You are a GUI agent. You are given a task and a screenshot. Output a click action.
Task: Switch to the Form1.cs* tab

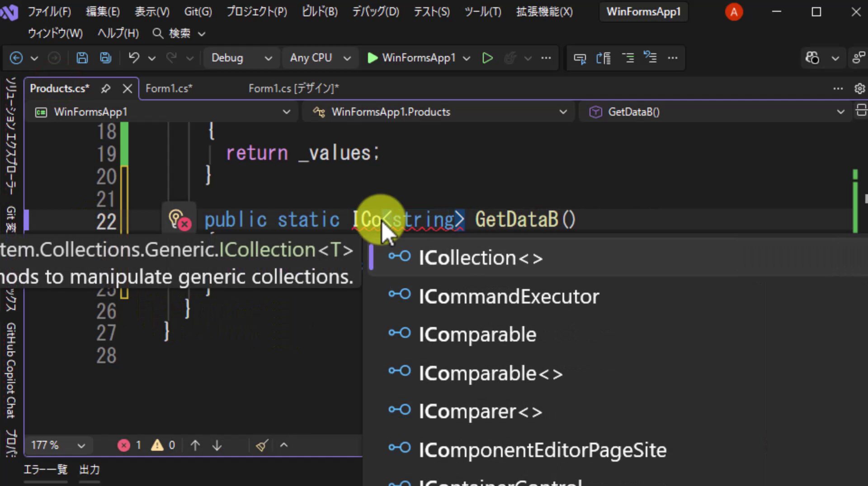click(169, 89)
